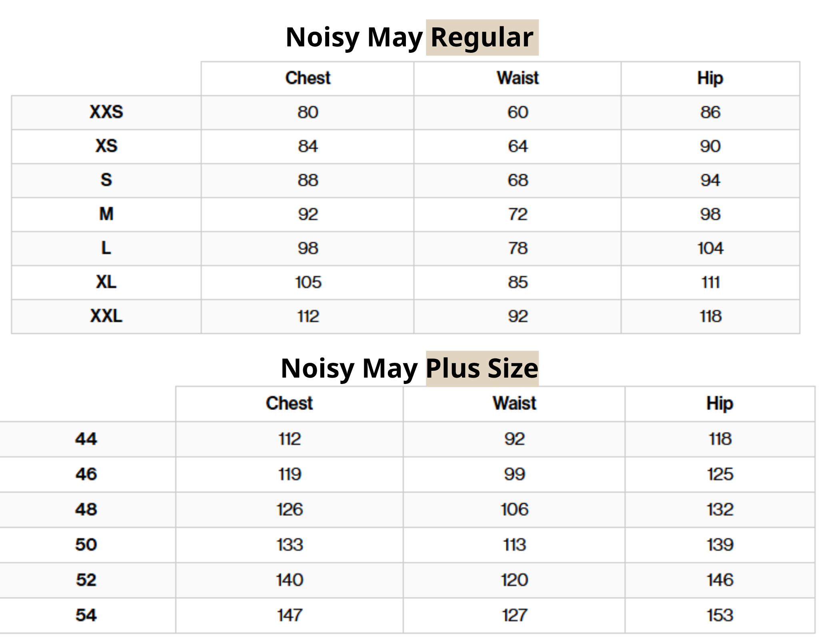Click the "Noisy May Plus Size" title

(x=409, y=368)
